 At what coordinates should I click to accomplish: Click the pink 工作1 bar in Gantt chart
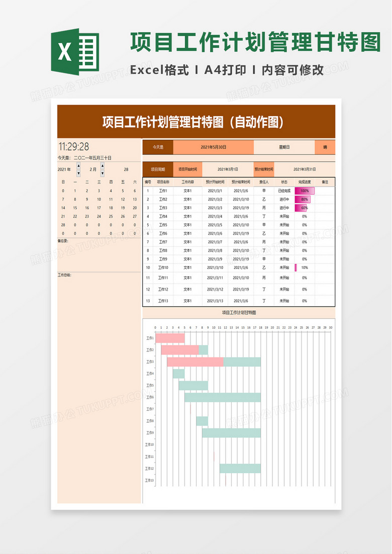pos(170,338)
